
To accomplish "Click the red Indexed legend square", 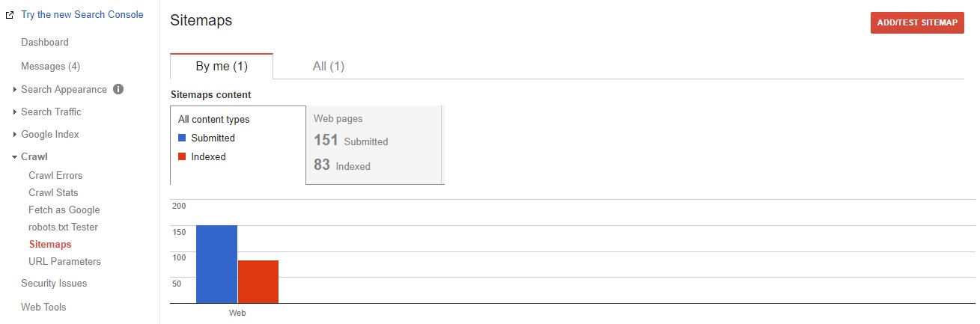I will click(182, 156).
